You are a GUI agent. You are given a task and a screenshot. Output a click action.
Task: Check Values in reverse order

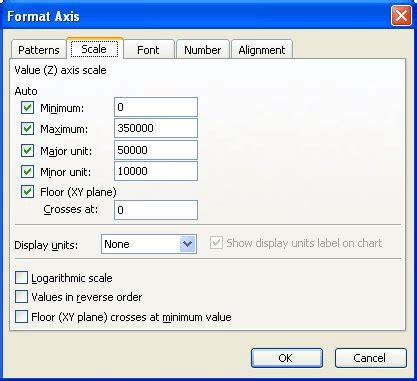point(21,297)
